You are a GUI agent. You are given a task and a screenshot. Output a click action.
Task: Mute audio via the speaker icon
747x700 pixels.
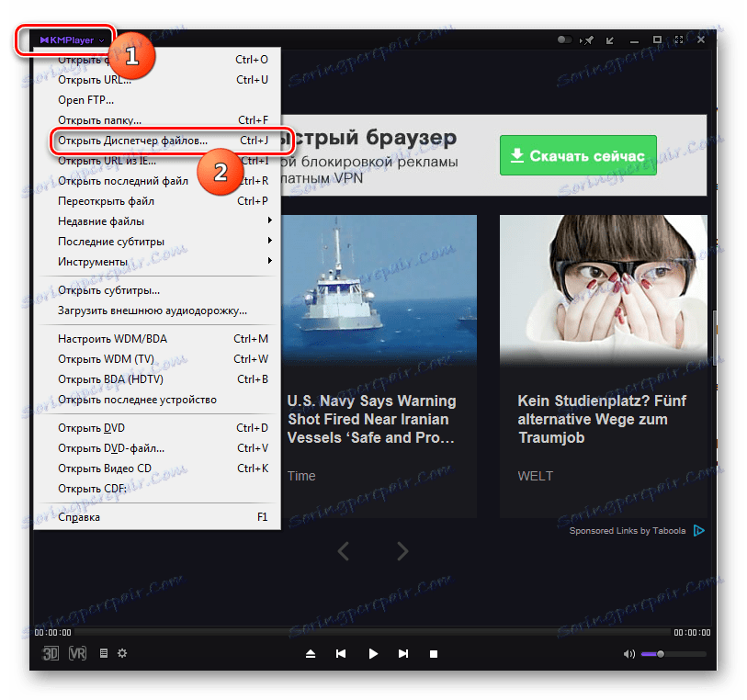628,654
